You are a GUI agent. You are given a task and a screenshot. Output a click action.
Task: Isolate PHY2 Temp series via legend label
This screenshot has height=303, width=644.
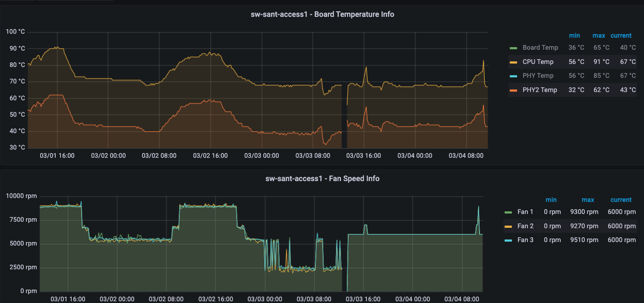click(x=540, y=90)
